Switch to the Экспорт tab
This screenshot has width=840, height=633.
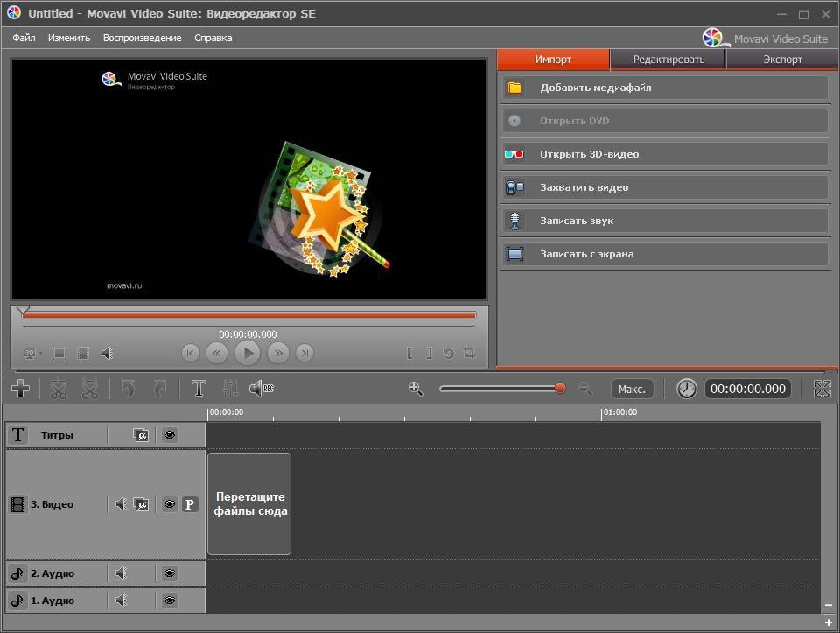tap(782, 60)
